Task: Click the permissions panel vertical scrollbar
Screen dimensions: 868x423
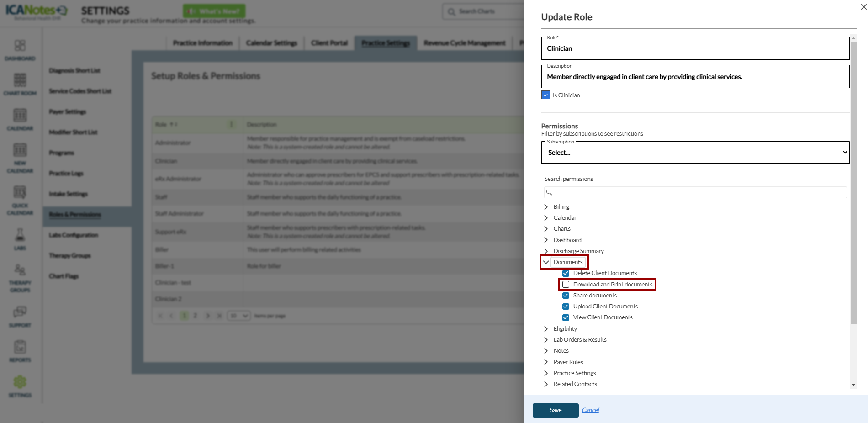Action: pyautogui.click(x=853, y=183)
